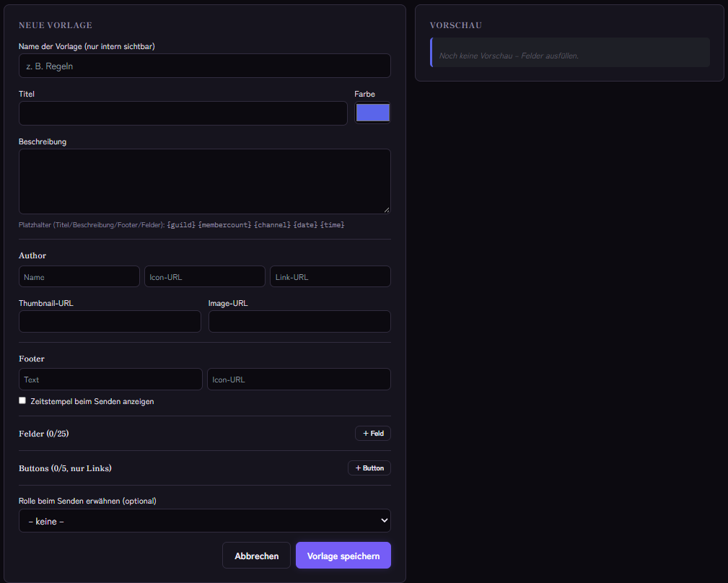Click the Abbrechen button
The height and width of the screenshot is (583, 728).
tap(256, 556)
